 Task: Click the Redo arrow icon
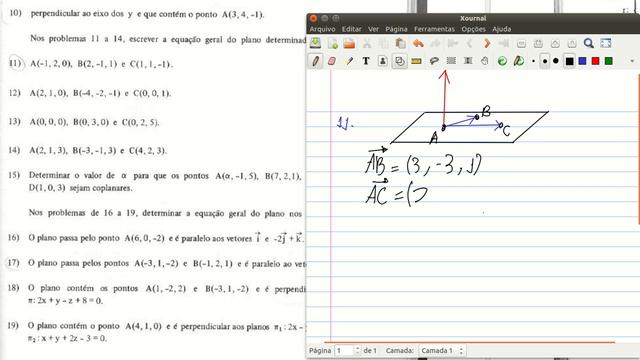(436, 43)
